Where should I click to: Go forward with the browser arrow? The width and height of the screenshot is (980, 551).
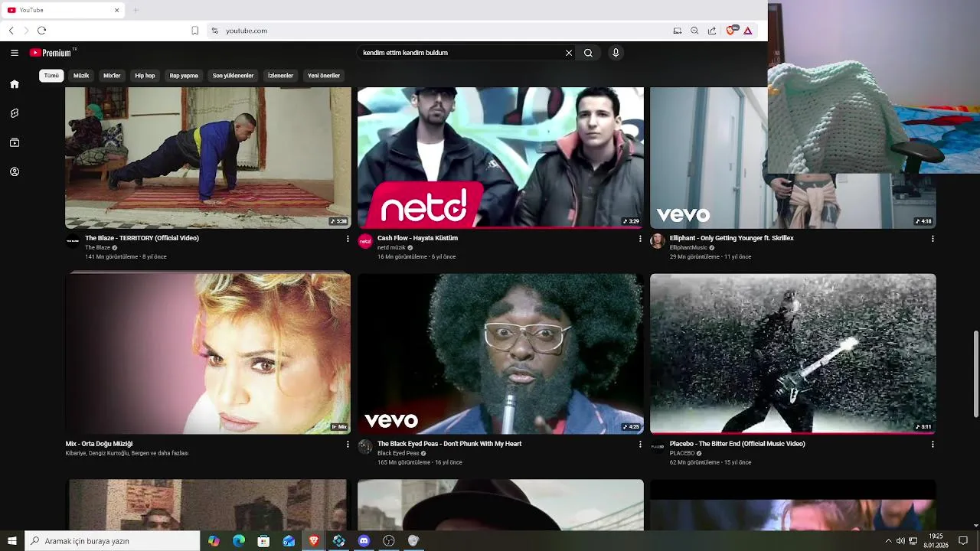coord(26,31)
